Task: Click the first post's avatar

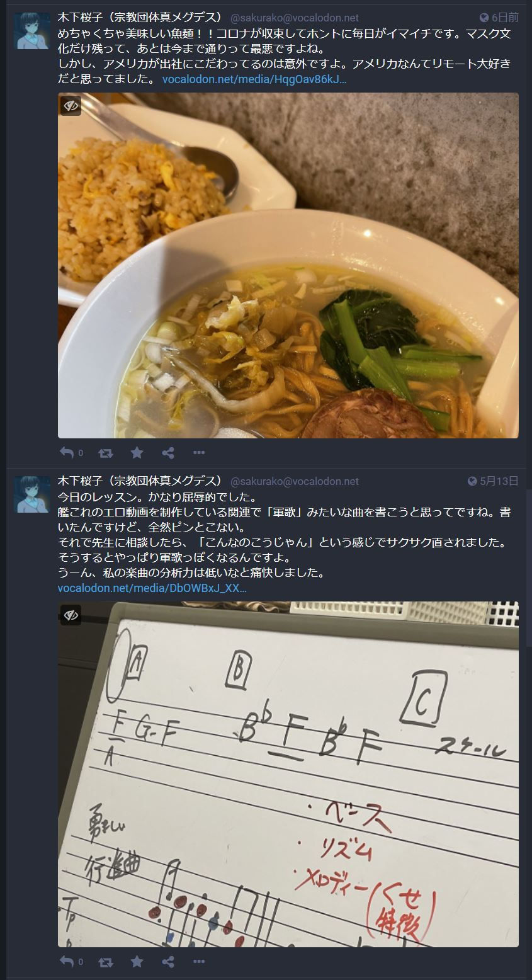Action: (x=32, y=30)
